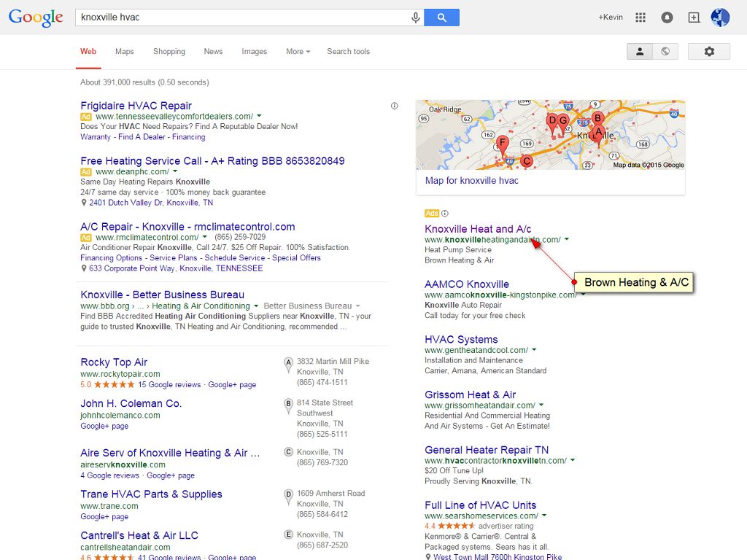Select the Web tab

click(x=88, y=52)
